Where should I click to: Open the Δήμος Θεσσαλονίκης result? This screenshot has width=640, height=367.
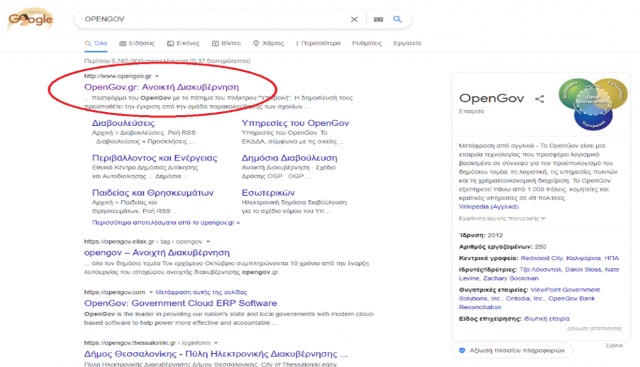click(216, 354)
